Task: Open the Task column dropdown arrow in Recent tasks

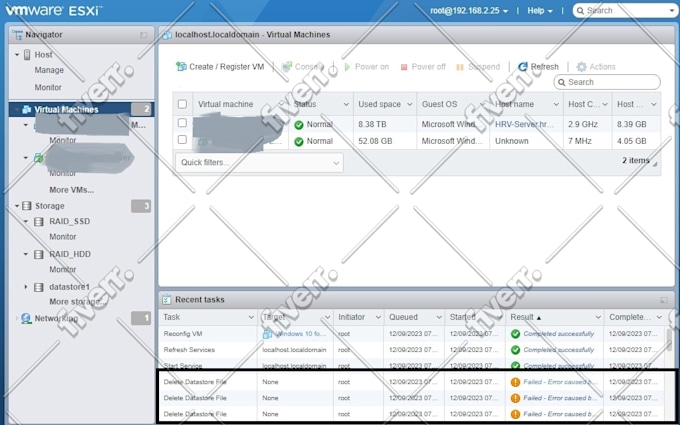Action: [x=251, y=317]
